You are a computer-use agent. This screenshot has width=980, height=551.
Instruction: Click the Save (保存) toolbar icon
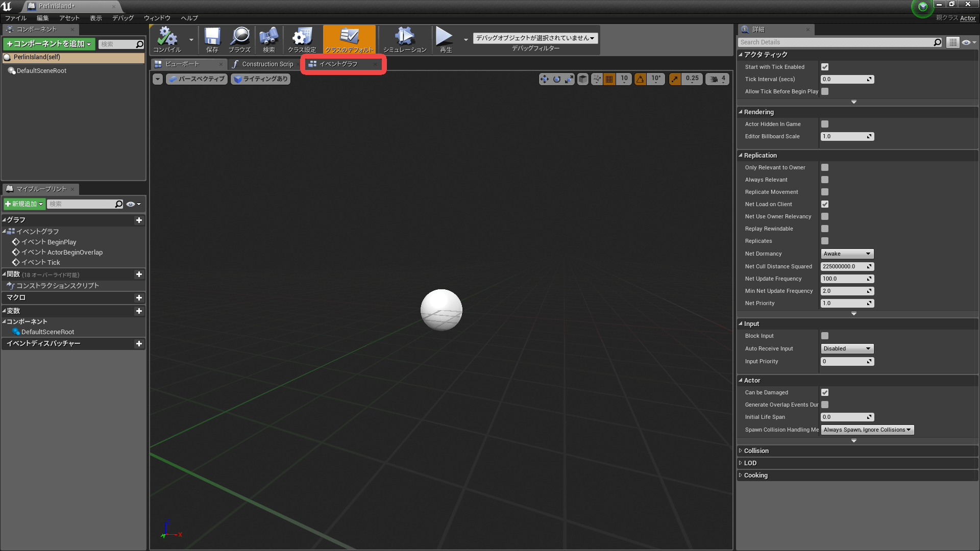pos(212,37)
